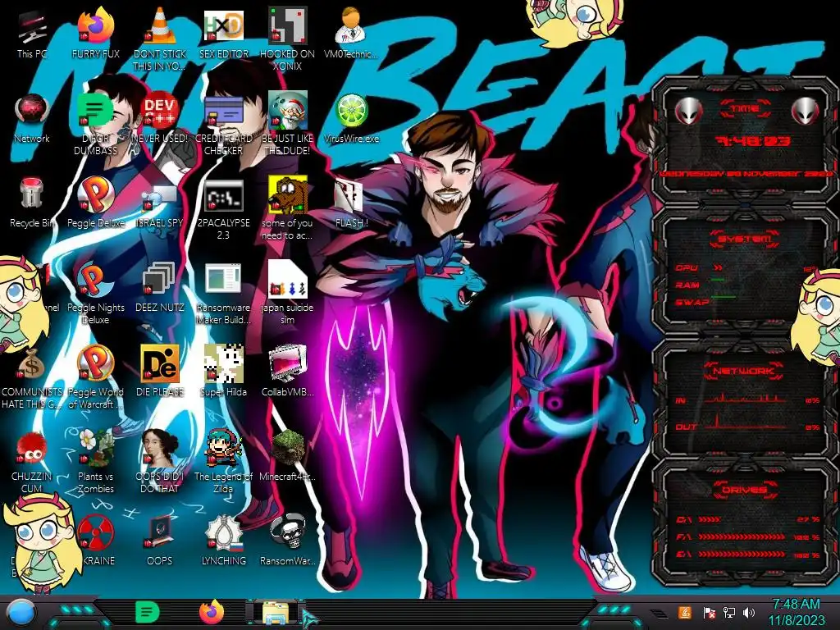840x630 pixels.
Task: Open Firefox from the taskbar
Action: (x=212, y=612)
